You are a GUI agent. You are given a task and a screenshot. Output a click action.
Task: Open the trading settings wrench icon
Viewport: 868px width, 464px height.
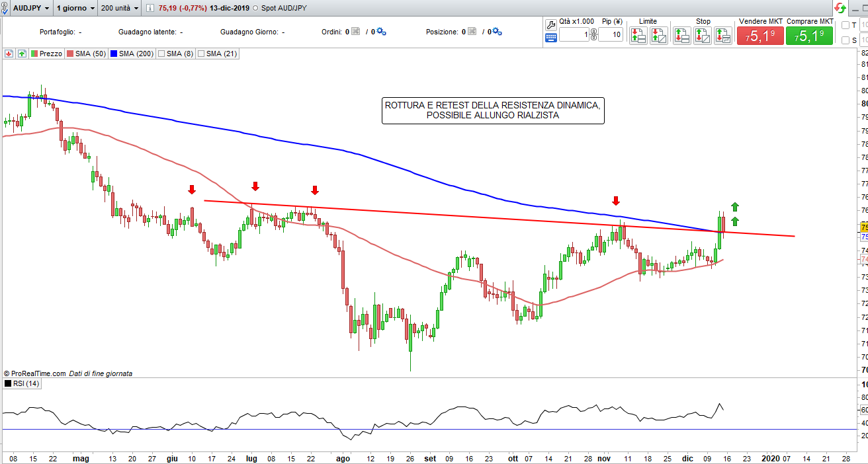pos(551,24)
